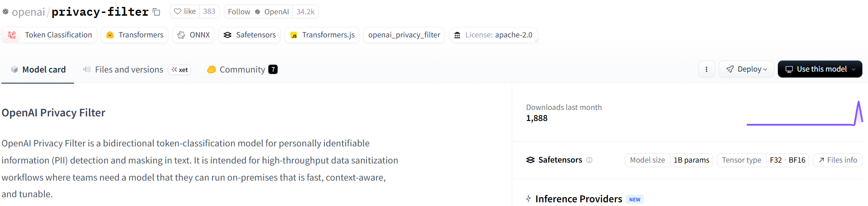Open the Token Classification tag
The width and height of the screenshot is (868, 206).
[50, 35]
